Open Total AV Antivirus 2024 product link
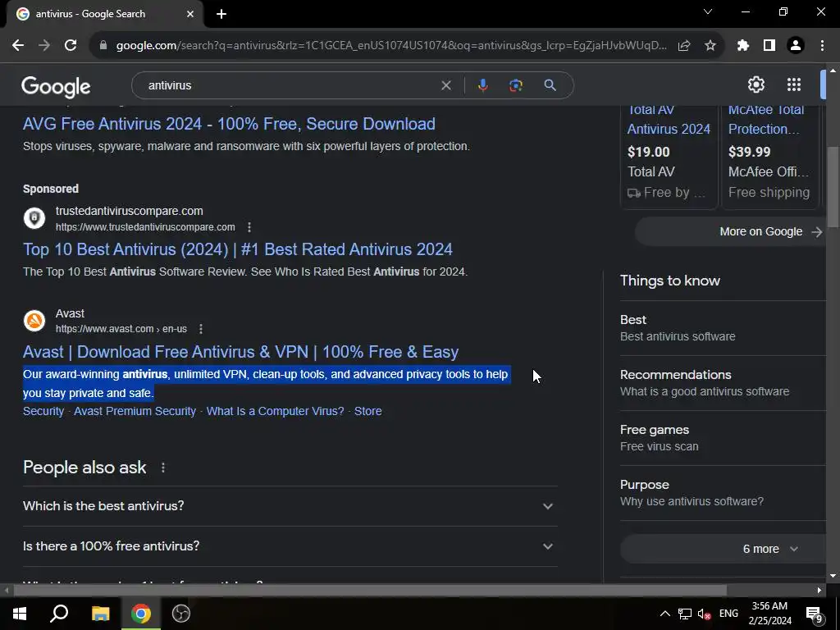Screen dimensions: 840x630 (669, 120)
